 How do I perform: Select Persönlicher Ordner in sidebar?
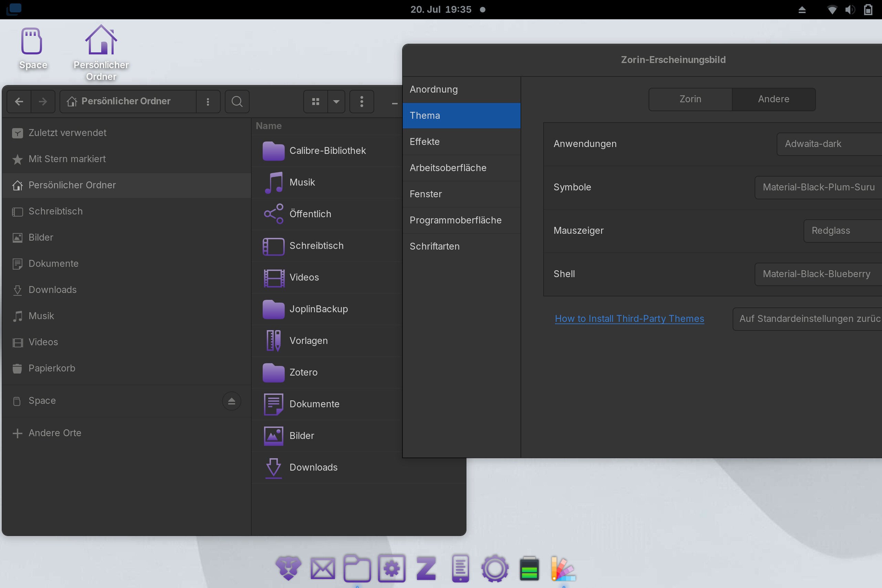tap(126, 185)
